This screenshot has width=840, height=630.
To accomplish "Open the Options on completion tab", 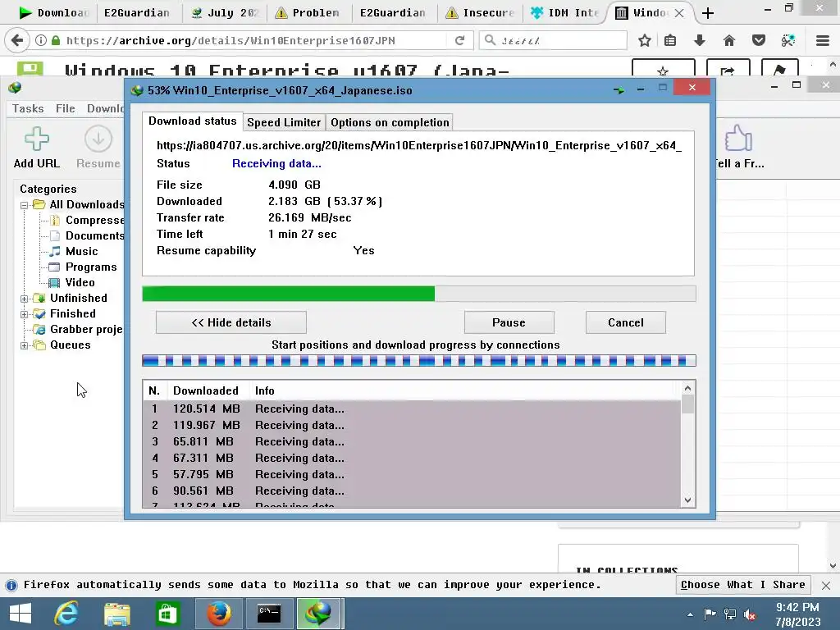I will pos(390,123).
